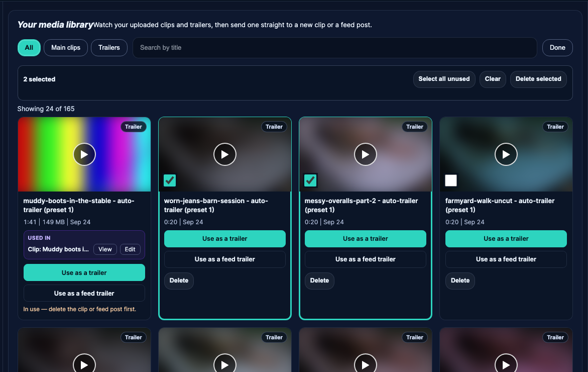Click Select all unused
588x372 pixels.
tap(444, 79)
